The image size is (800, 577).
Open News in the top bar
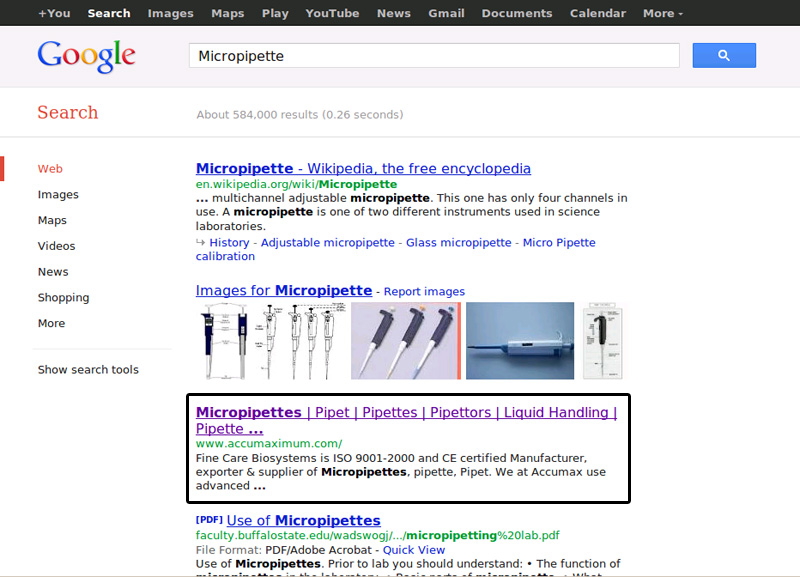(x=393, y=13)
